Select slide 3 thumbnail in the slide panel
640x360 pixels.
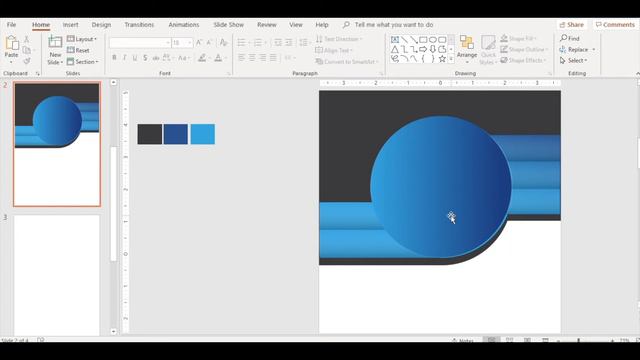(x=57, y=276)
